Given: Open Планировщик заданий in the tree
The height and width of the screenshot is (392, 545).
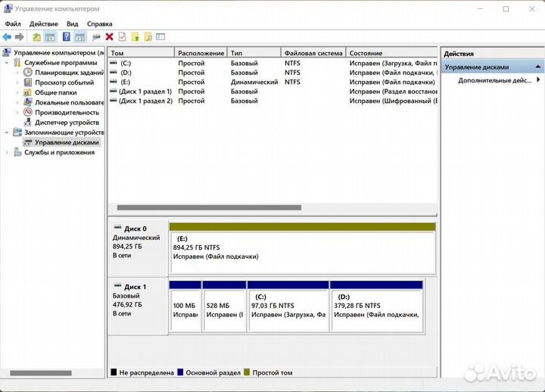Looking at the screenshot, I should [69, 73].
